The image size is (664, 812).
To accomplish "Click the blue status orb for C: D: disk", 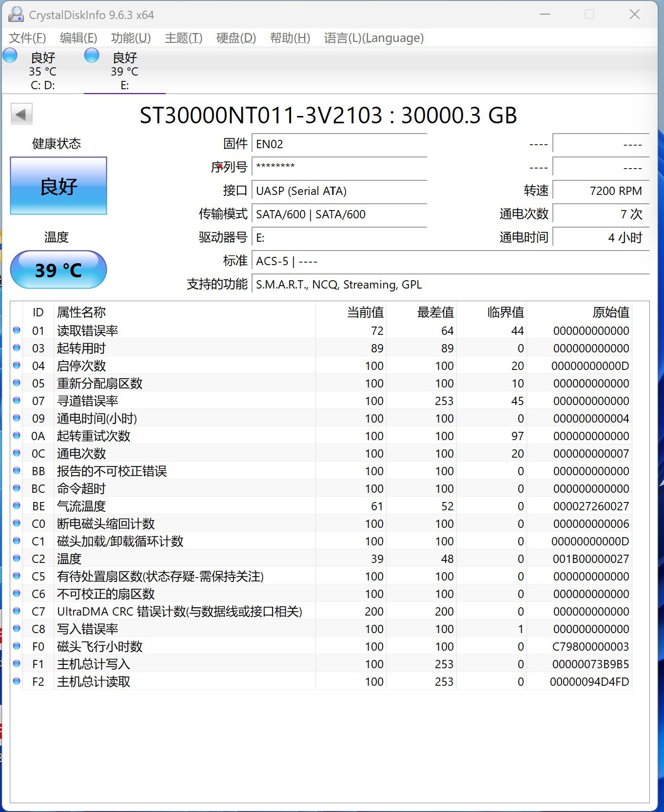I will (10, 56).
